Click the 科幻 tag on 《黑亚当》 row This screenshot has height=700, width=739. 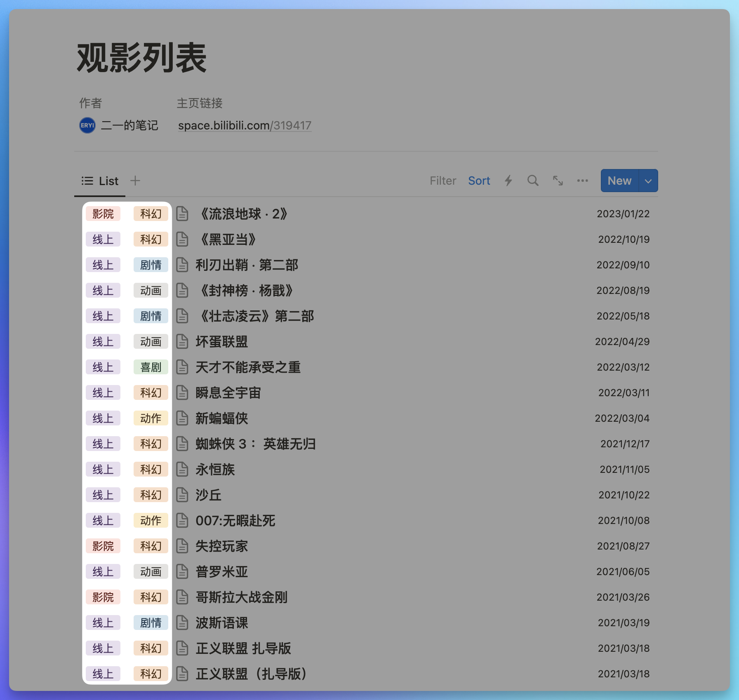[x=151, y=239]
